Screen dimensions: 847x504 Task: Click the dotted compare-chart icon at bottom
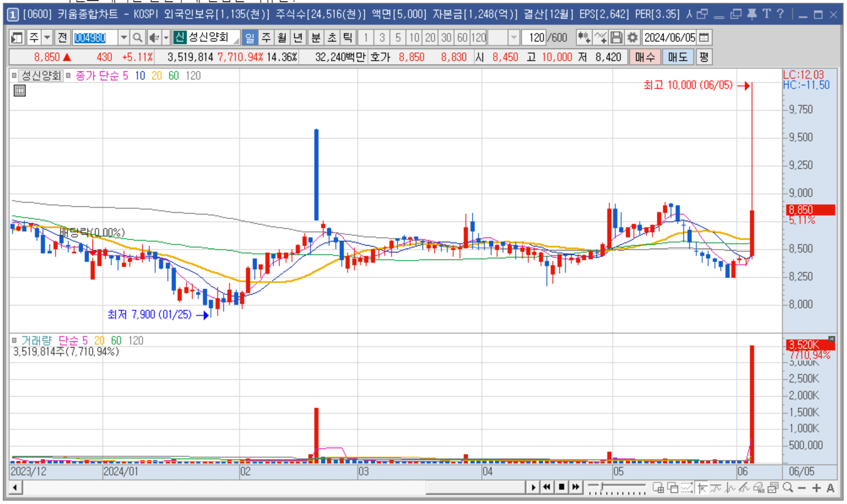click(687, 488)
